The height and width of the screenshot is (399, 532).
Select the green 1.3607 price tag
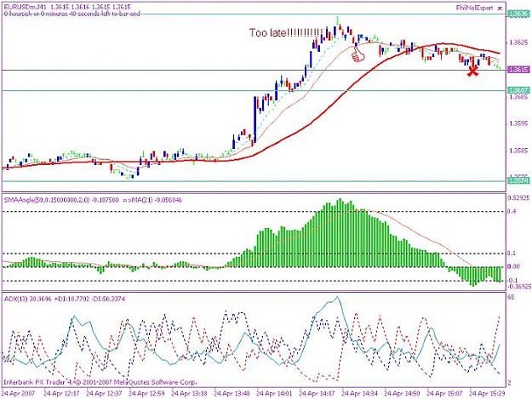[x=518, y=90]
